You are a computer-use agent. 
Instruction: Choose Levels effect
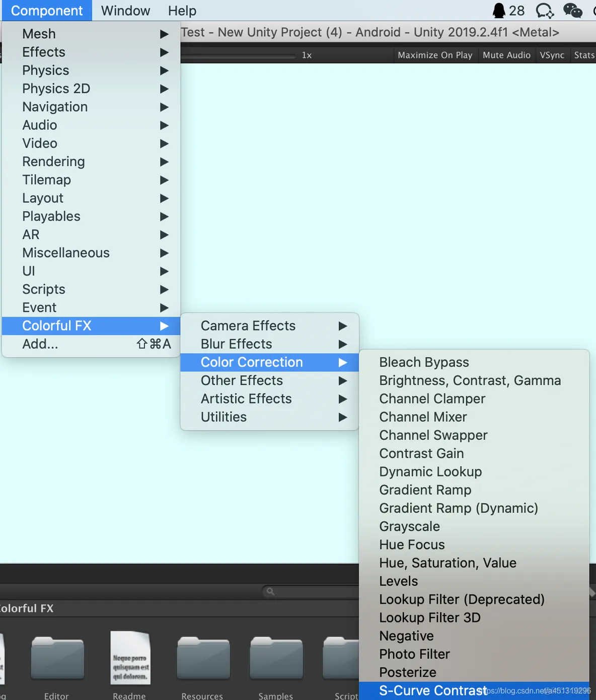coord(474,581)
